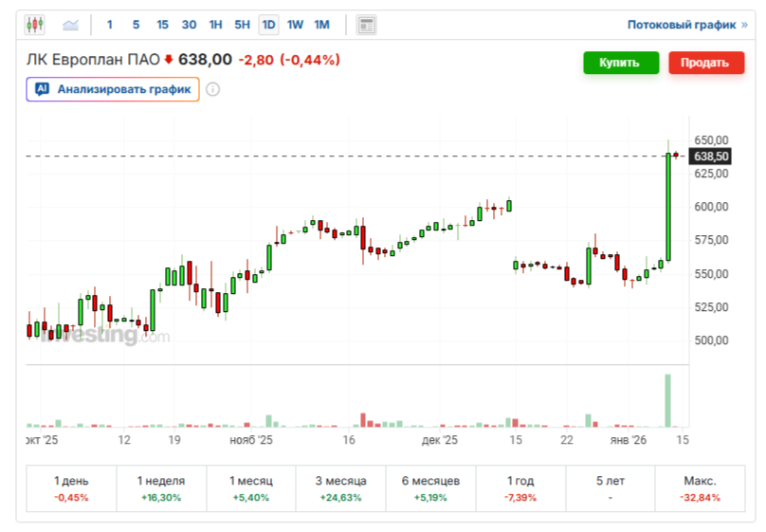The width and height of the screenshot is (766, 532).
Task: Click the AI badge in Анализировать график
Action: click(x=42, y=89)
